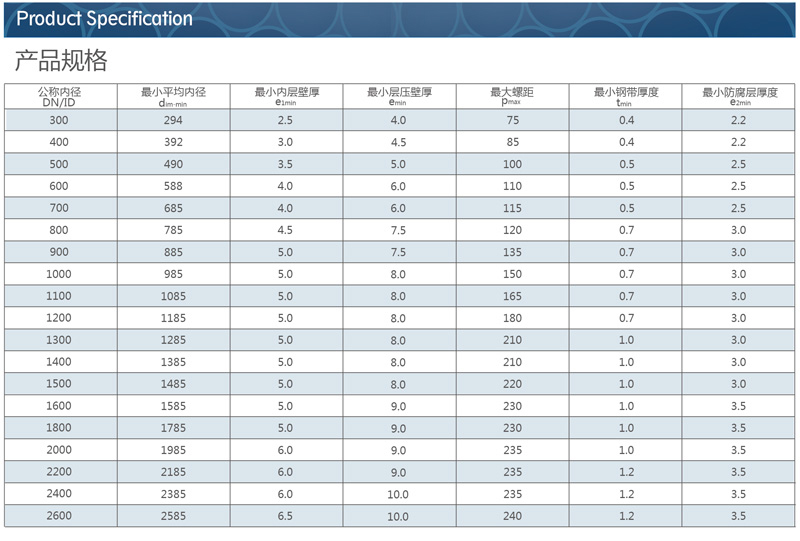
Task: Select the max pitch value 75
Action: click(512, 120)
